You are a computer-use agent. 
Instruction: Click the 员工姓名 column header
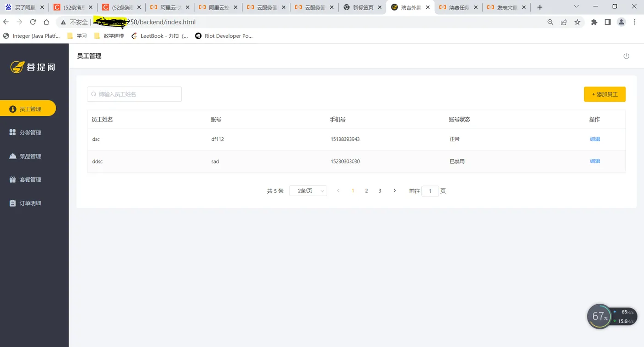tap(102, 120)
